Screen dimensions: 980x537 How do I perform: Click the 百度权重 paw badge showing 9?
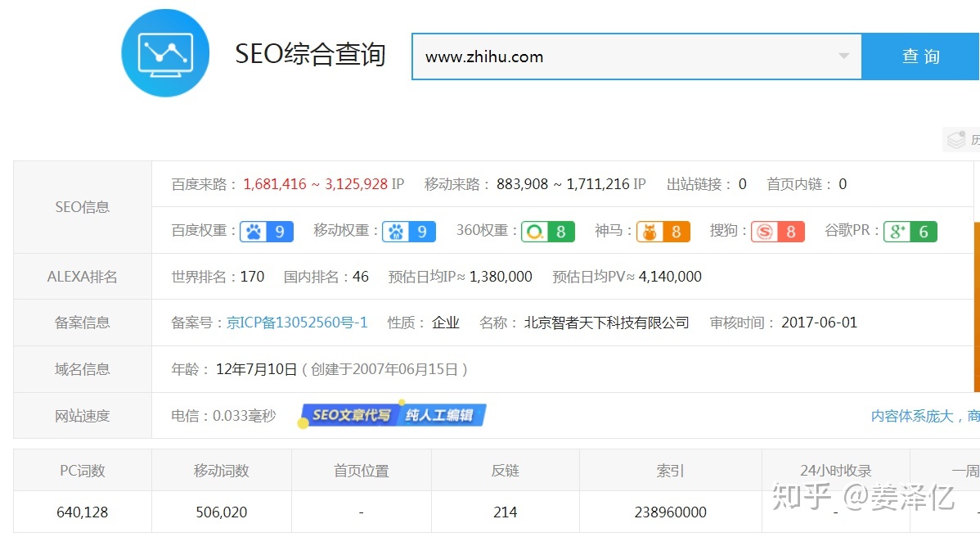pyautogui.click(x=267, y=232)
